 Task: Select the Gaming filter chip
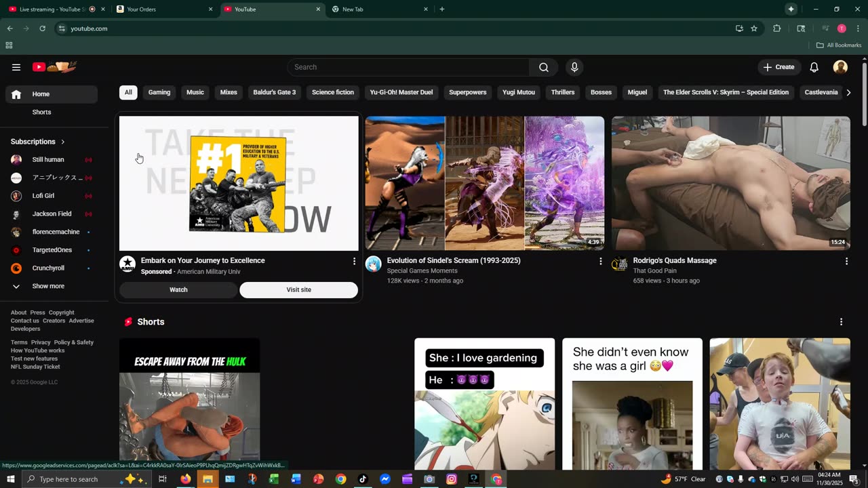click(159, 92)
